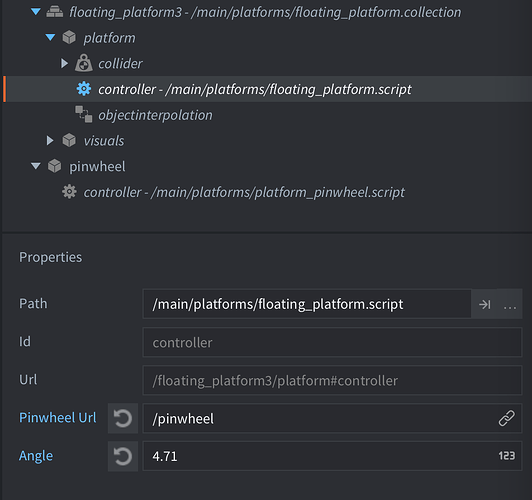Image resolution: width=532 pixels, height=500 pixels.
Task: Click the objectinterpolation component icon
Action: tap(83, 114)
